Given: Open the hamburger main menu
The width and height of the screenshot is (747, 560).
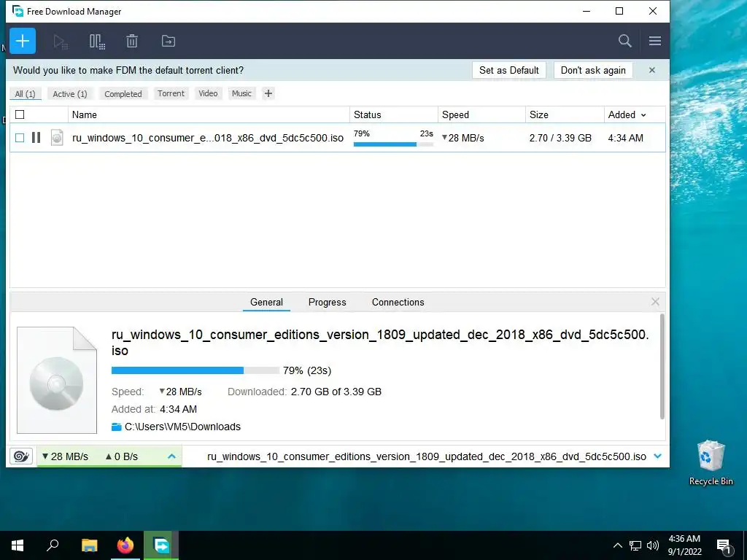Looking at the screenshot, I should [x=654, y=41].
